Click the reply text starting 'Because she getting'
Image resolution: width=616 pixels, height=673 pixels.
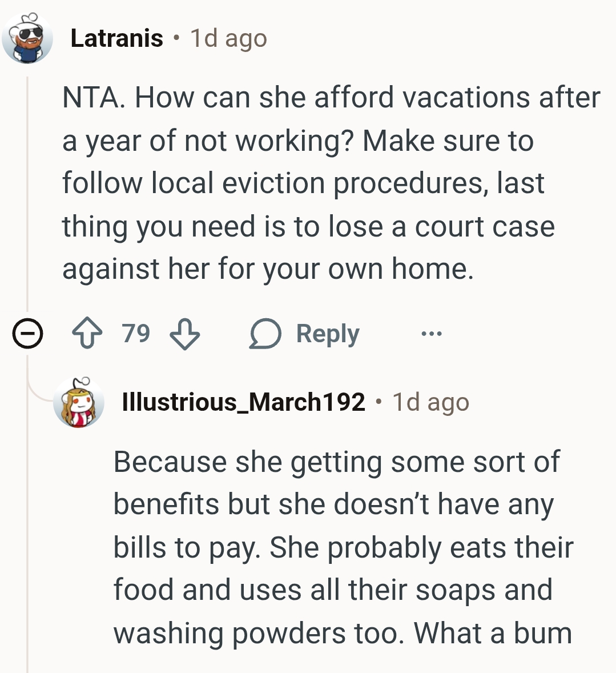[343, 547]
